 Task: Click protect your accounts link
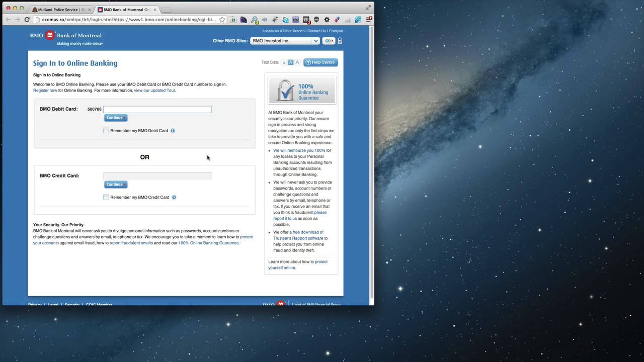(143, 240)
